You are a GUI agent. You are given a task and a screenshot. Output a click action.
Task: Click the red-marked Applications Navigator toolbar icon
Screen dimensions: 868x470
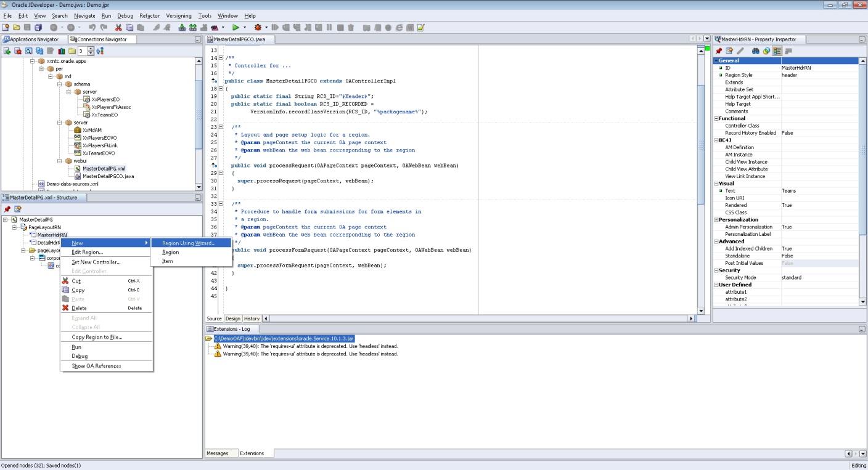(x=18, y=51)
